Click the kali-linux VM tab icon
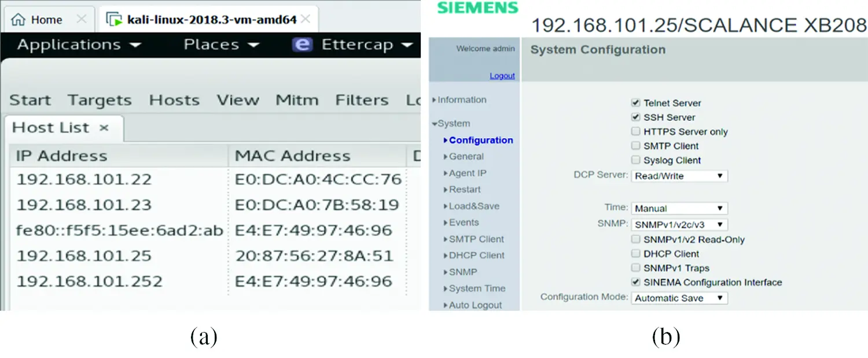Screen dimensions: 868x358 114,20
